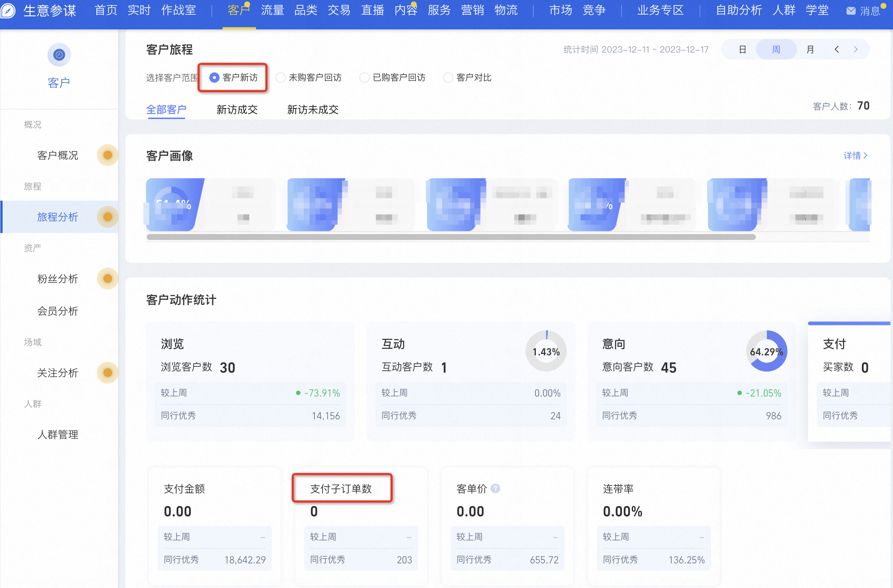Open 业务专区 in the top navigation
Screen dimensions: 893x588
[x=660, y=10]
